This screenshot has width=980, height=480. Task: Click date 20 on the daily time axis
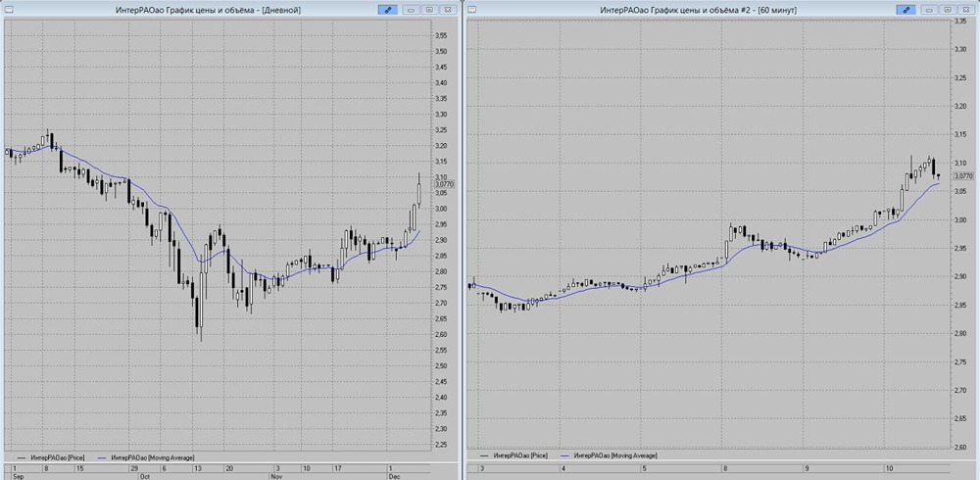click(230, 468)
